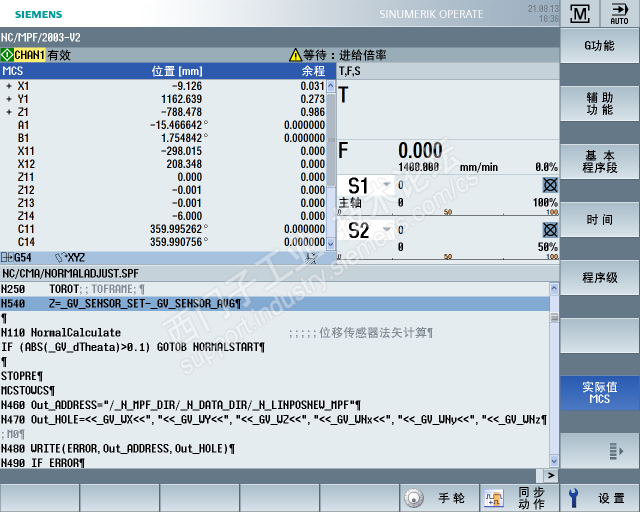Click the Z14 axis position -6.000
640x512 pixels.
point(187,216)
